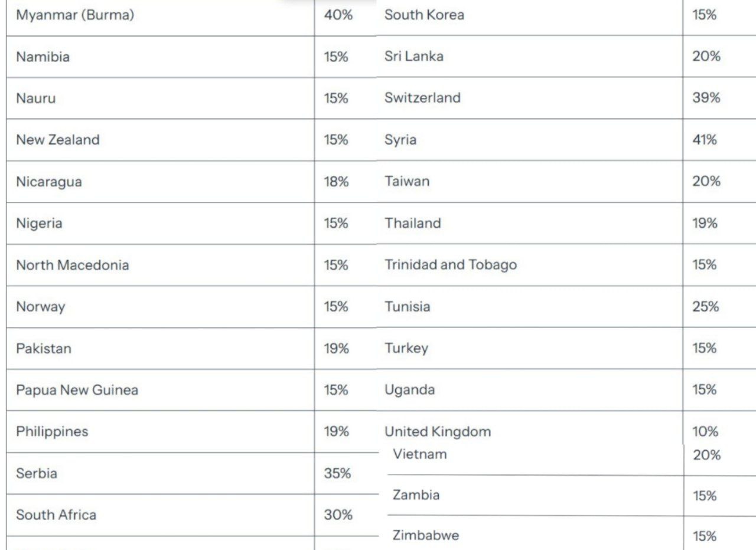Viewport: 756px width, 550px height.
Task: Select the Trinidad and Tobago entry
Action: pos(451,265)
